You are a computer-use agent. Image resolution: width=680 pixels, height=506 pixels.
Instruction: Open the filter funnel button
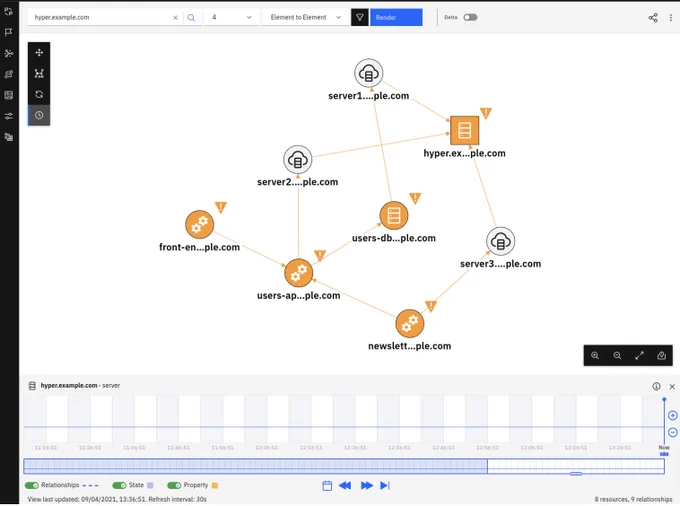[x=360, y=17]
